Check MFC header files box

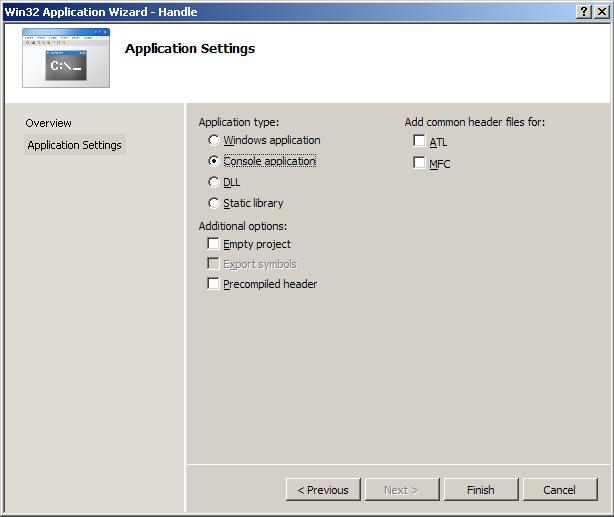coord(419,163)
